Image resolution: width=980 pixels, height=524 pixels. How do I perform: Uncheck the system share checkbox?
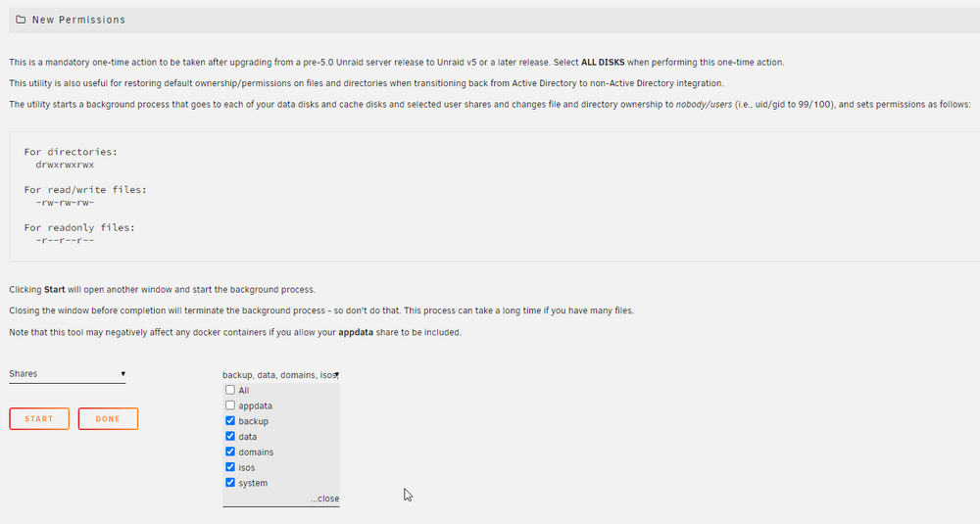(x=230, y=482)
